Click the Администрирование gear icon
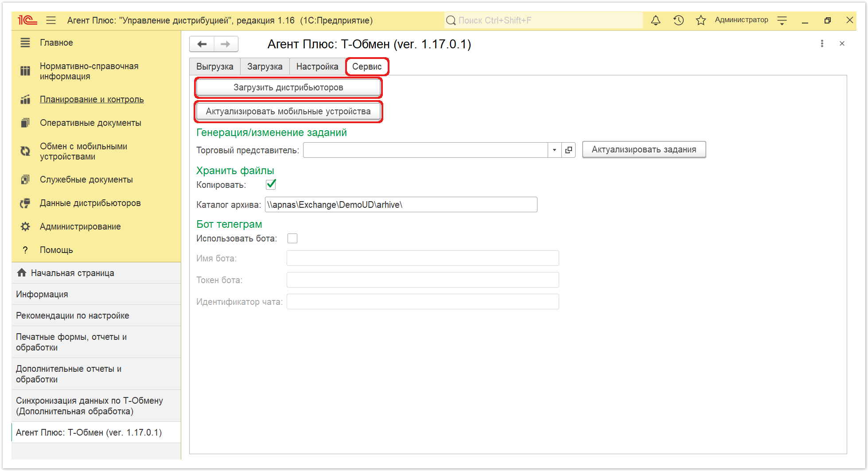Image resolution: width=868 pixels, height=471 pixels. (25, 226)
